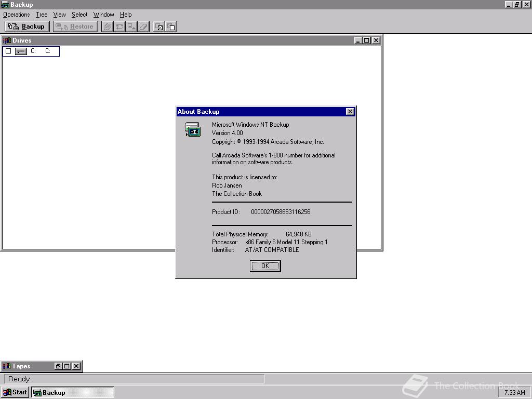Click the Arcada Software copyright line
This screenshot has height=399, width=532.
[x=268, y=142]
